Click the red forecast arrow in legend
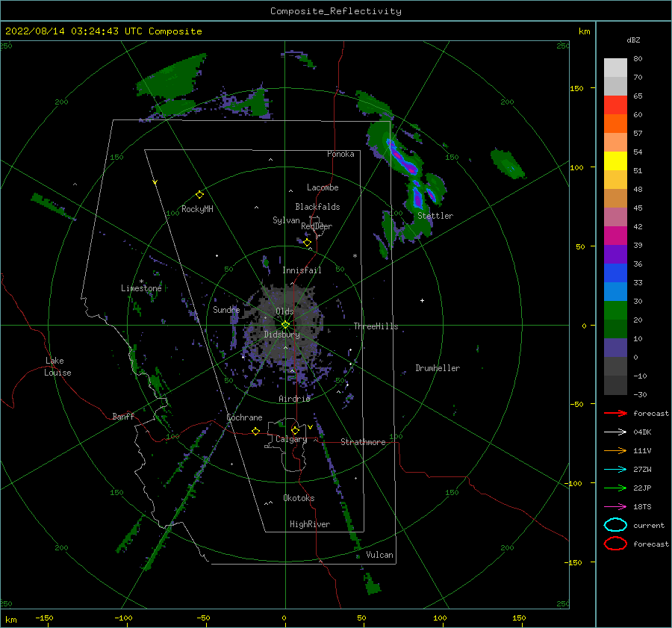 click(x=615, y=413)
